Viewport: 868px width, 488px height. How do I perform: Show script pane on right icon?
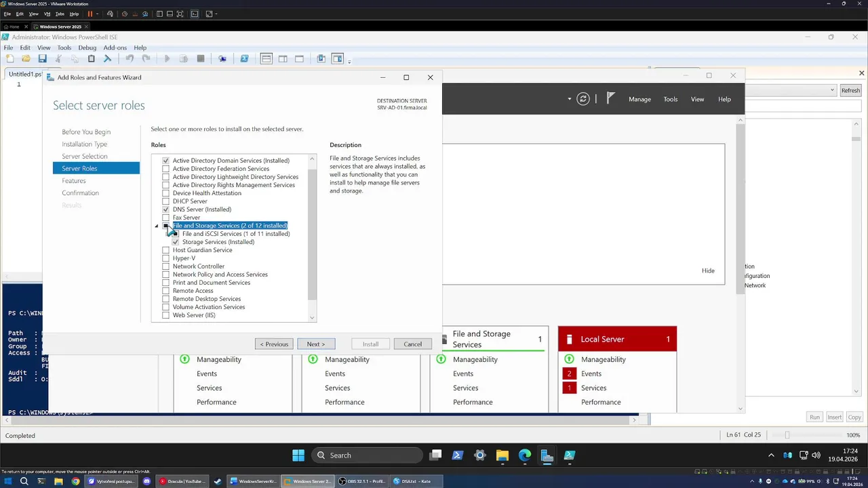coord(283,59)
